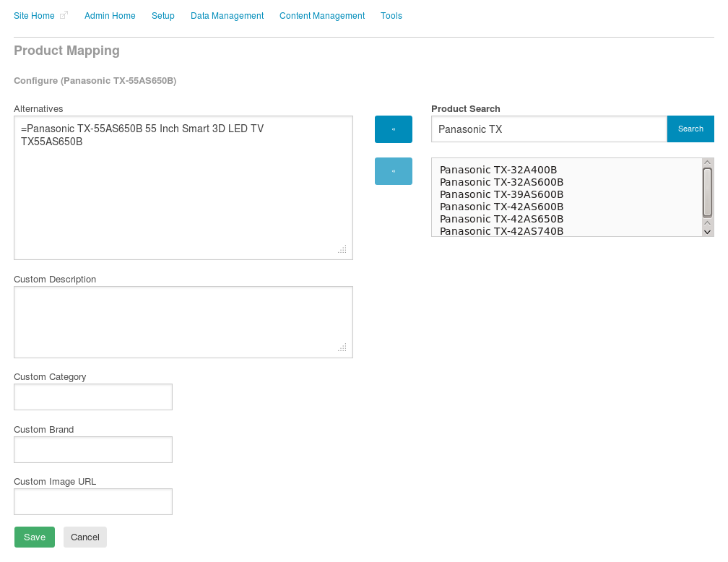This screenshot has width=728, height=562.
Task: Focus the Product Search input field
Action: pos(549,129)
